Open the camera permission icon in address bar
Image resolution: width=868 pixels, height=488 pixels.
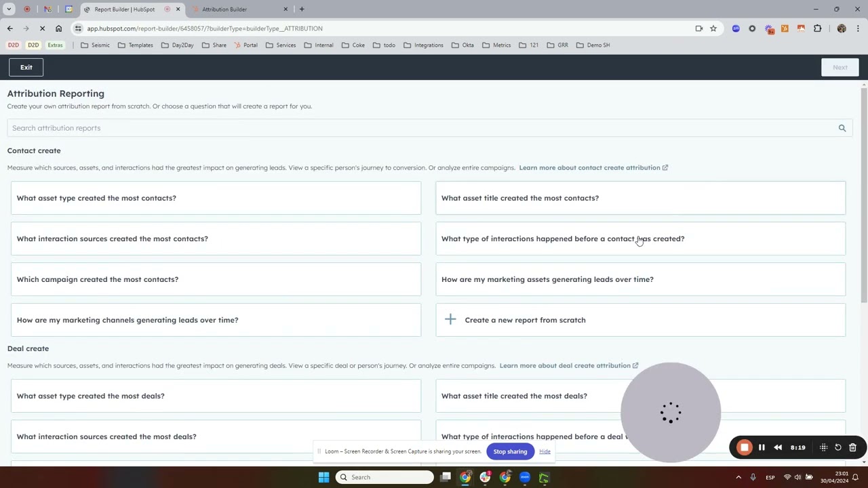point(699,28)
